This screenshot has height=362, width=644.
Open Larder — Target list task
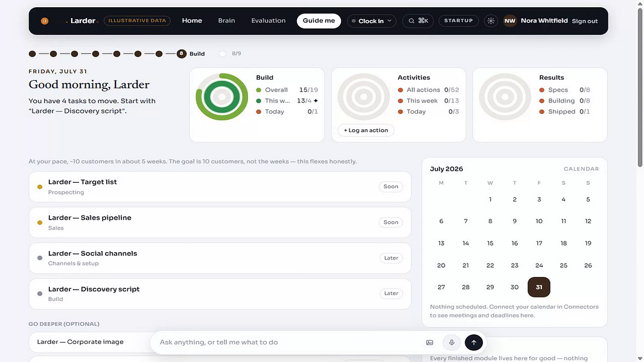220,187
